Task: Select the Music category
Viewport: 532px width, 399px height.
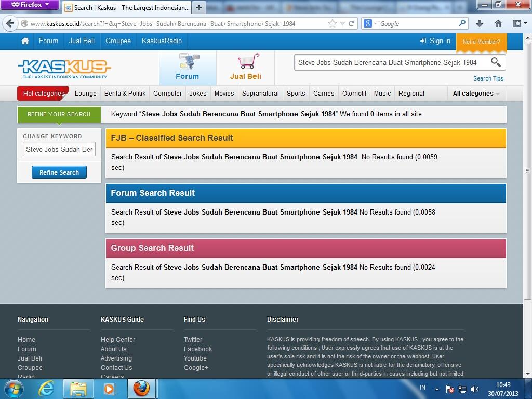Action: point(382,94)
